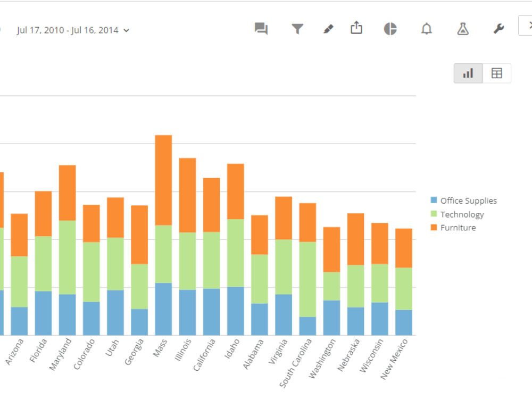Select the highlighter annotation icon
532x399 pixels.
(328, 29)
